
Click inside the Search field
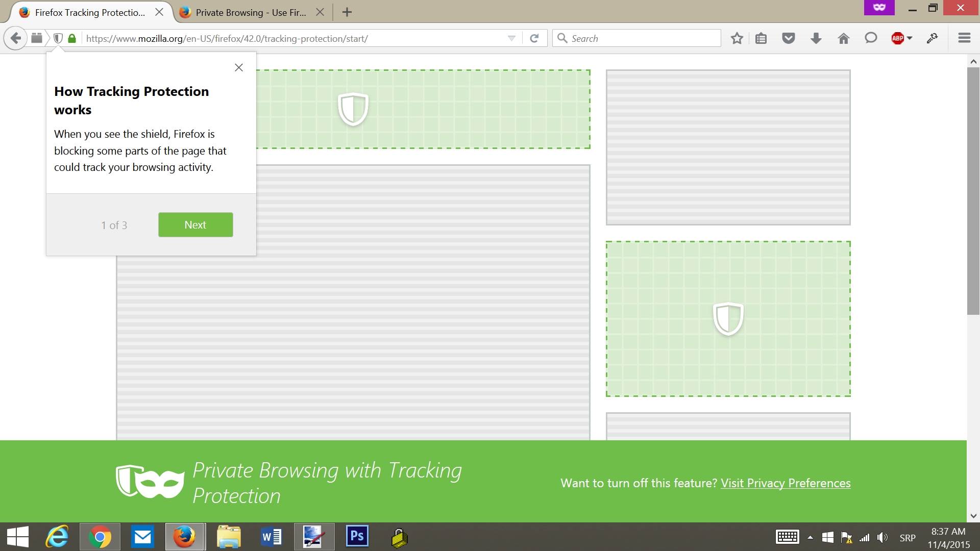pyautogui.click(x=635, y=38)
